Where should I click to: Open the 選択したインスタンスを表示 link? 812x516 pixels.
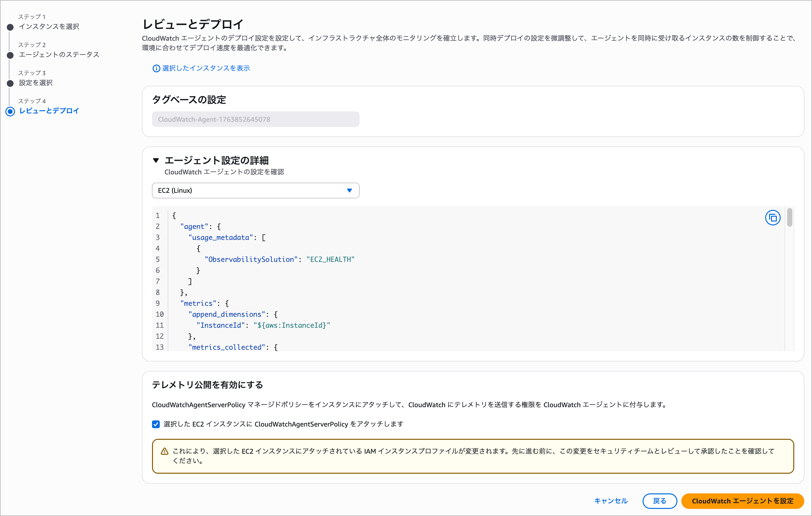[x=206, y=68]
